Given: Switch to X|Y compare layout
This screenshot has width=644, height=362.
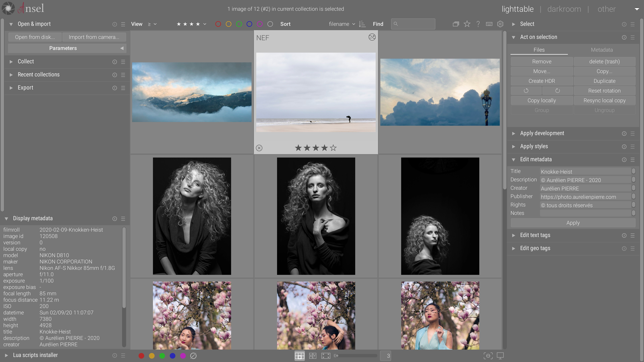Looking at the screenshot, I should [312, 355].
